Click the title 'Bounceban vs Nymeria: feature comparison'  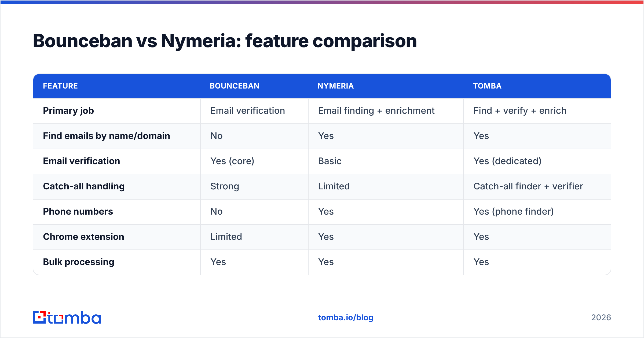225,41
